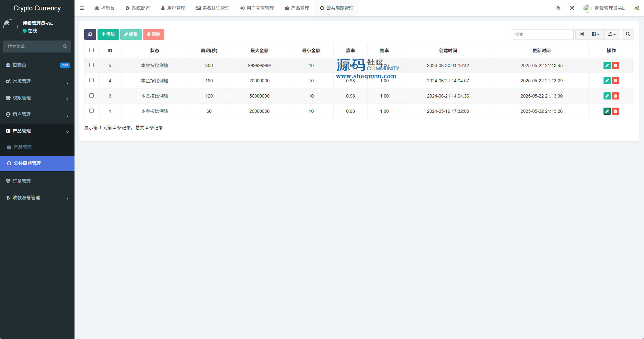Viewport: 644px width, 339px height.
Task: Click the green 添加 button
Action: coord(108,34)
